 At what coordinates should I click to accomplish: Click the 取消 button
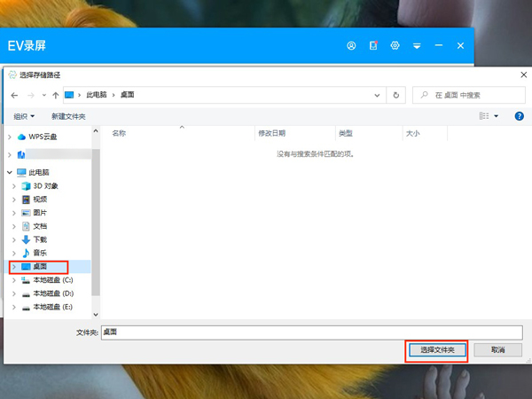(497, 350)
